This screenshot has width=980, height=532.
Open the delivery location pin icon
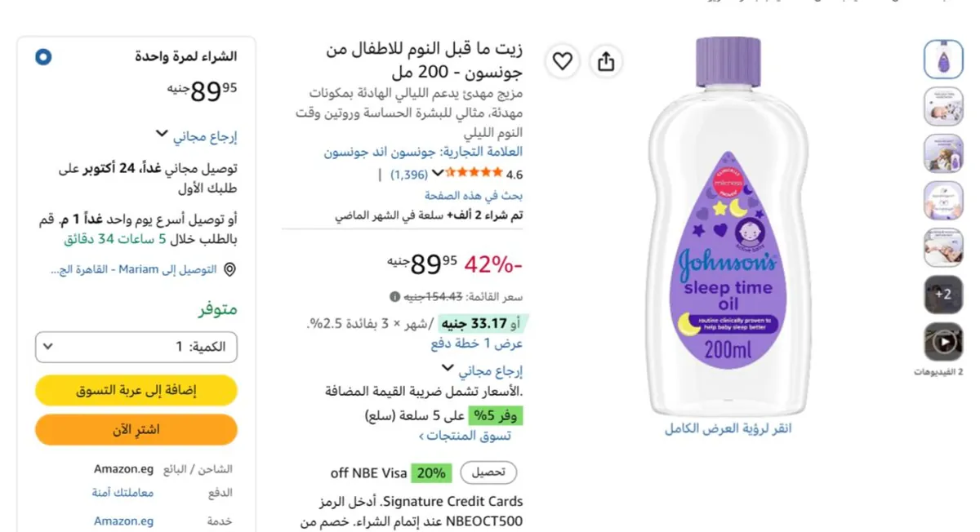[231, 269]
